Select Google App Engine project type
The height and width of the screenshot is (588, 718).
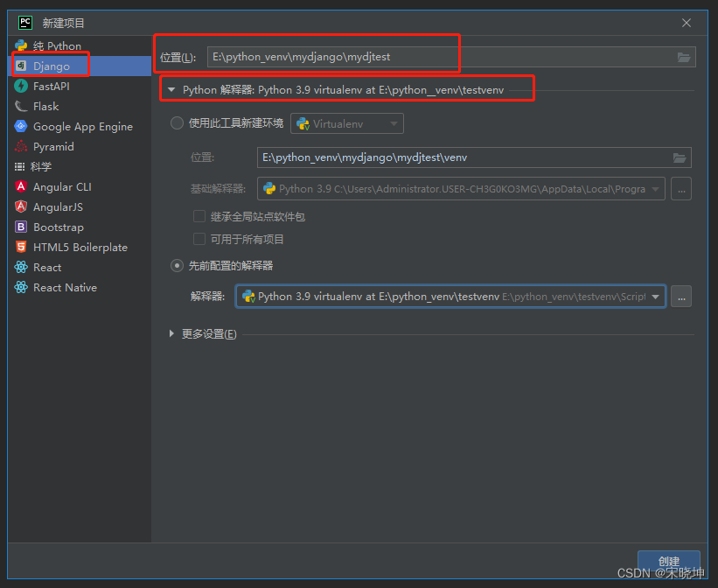80,127
